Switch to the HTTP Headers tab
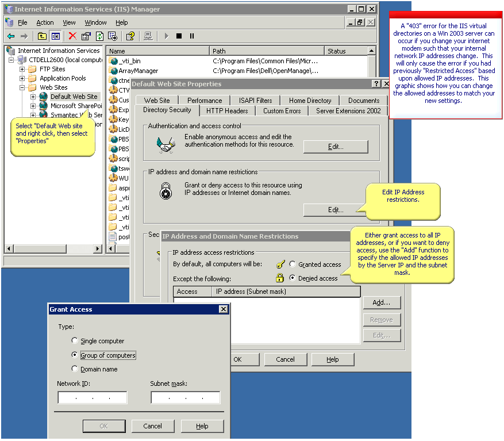504x441 pixels. [228, 110]
